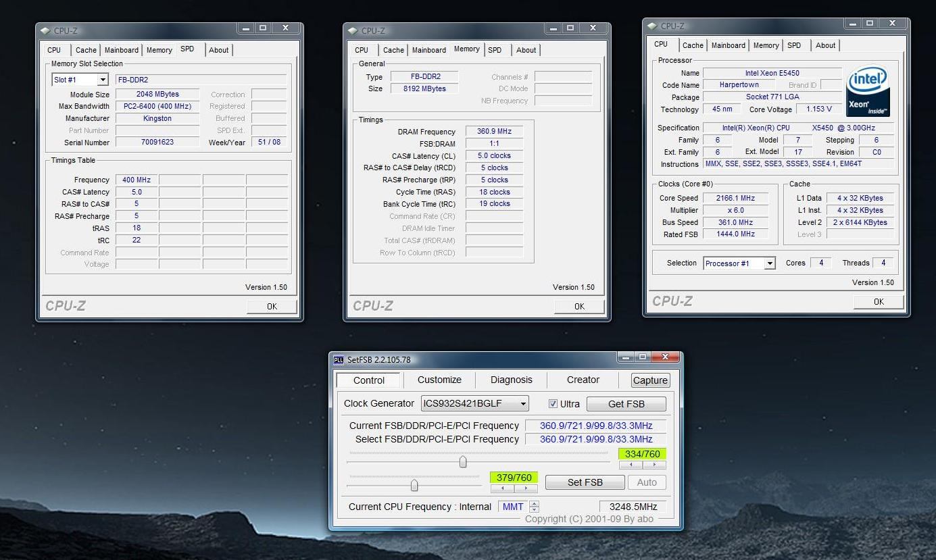
Task: Switch to the Creator tab in SetFSB
Action: [x=583, y=380]
